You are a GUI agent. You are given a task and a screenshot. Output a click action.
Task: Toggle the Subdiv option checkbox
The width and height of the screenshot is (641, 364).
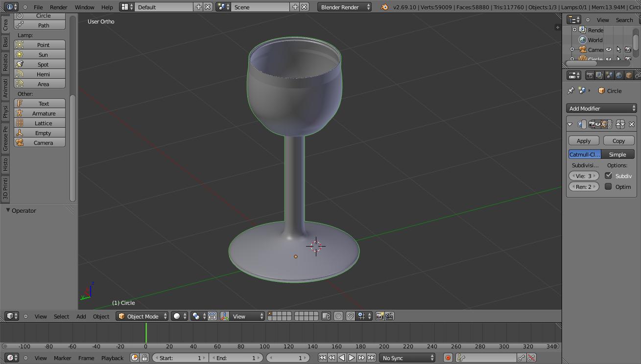click(608, 176)
